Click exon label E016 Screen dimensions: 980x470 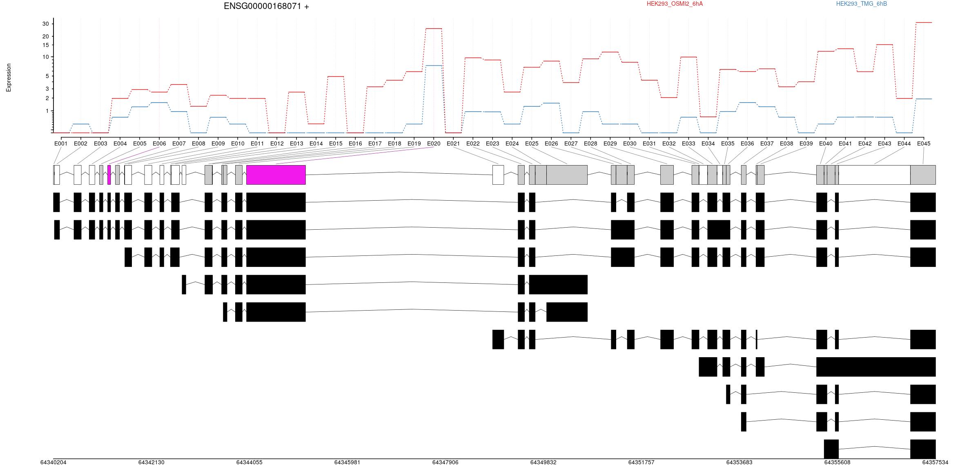(355, 143)
